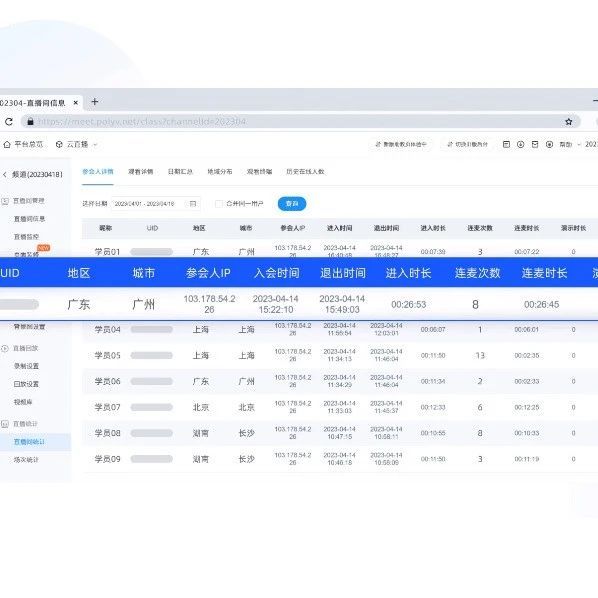Click the 平台总览 home icon
The image size is (598, 598).
7,145
